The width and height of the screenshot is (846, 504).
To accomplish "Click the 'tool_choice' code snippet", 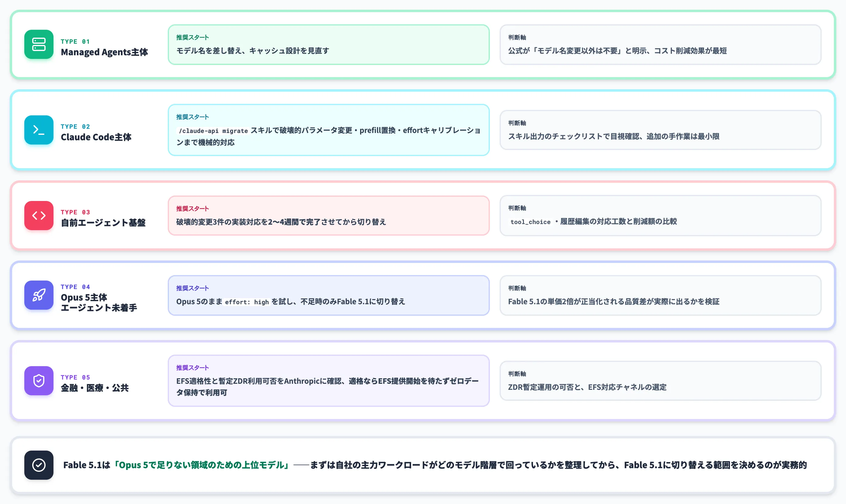I will click(x=530, y=222).
